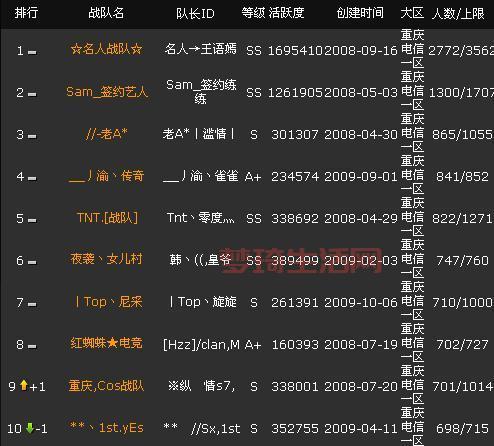Screen dimensions: 494x446
Task: Click member count 747/760
Action: (x=462, y=260)
